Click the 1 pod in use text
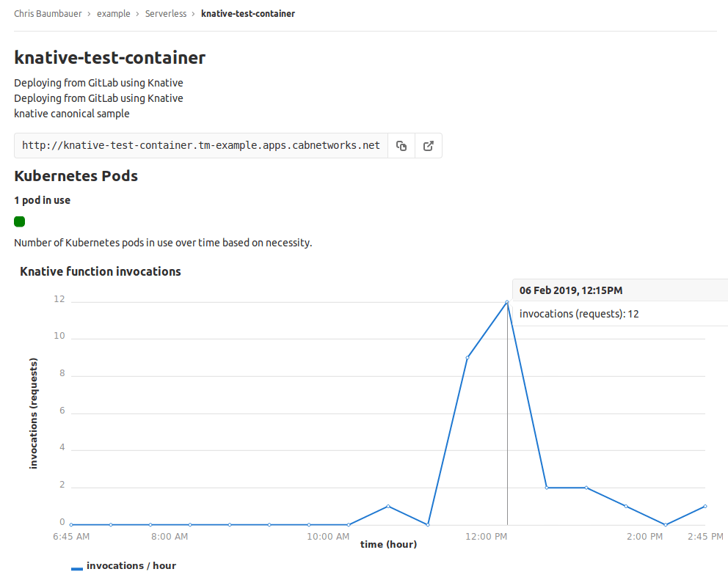Viewport: 728px width, 580px height. click(43, 200)
